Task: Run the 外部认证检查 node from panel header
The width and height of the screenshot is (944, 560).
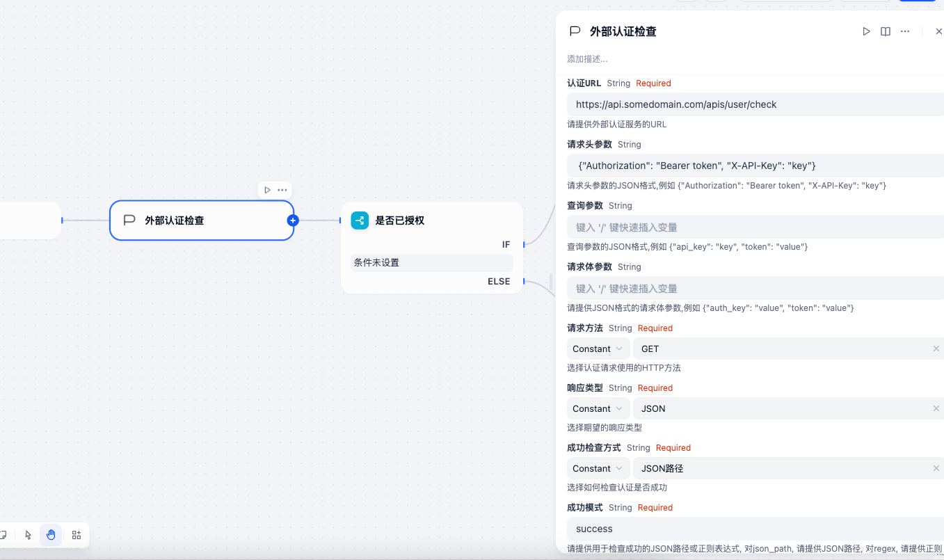Action: pos(866,31)
